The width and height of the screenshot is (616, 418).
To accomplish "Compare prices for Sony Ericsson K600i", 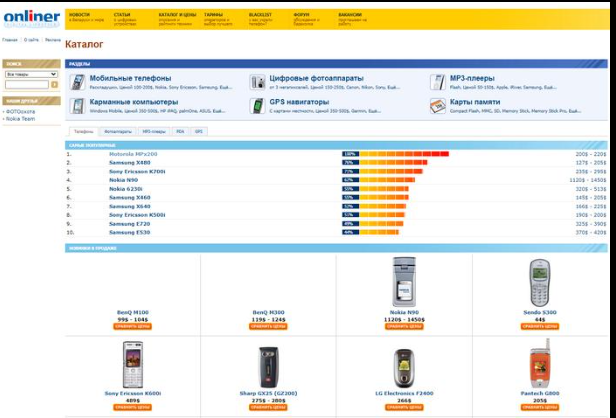I will point(133,407).
